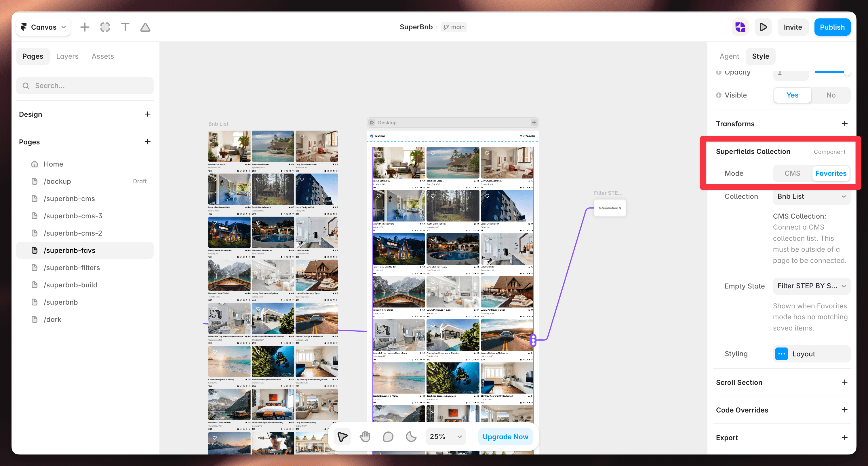Select the No Favourites found frame

610,208
